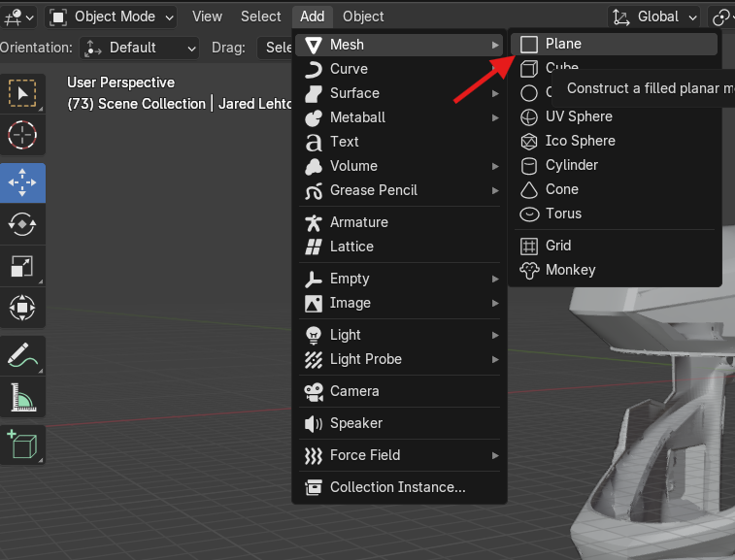The width and height of the screenshot is (735, 560).
Task: Click the Circle mesh icon
Action: pyautogui.click(x=529, y=93)
